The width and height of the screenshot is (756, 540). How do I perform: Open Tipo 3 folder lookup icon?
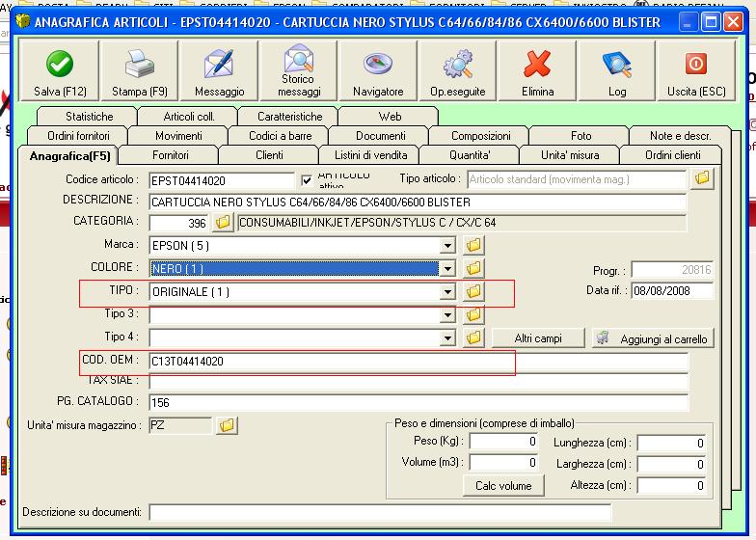point(473,314)
